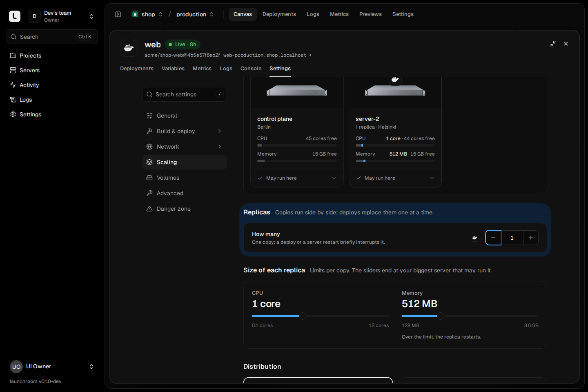This screenshot has width=588, height=392.
Task: Click the sidebar Search field
Action: [x=52, y=37]
